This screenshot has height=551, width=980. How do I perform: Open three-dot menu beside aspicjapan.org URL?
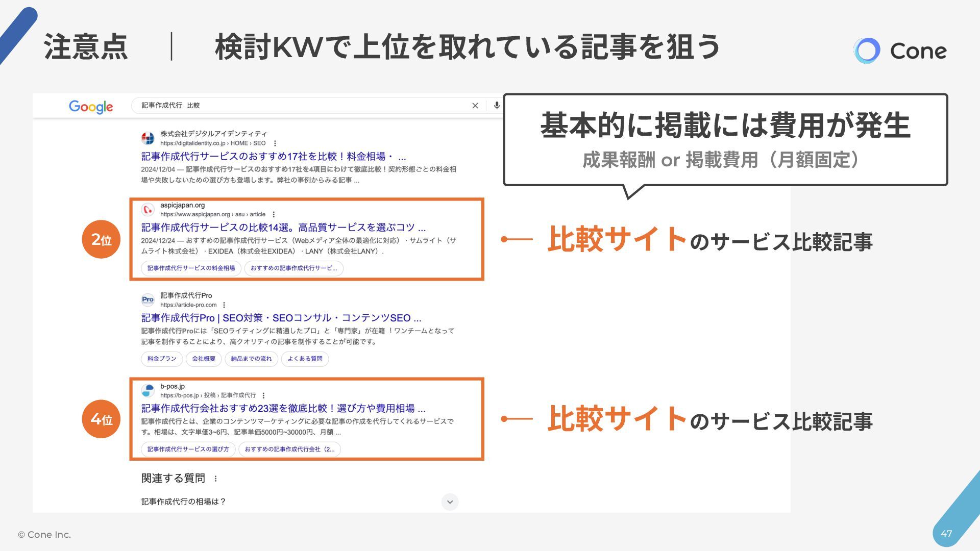(274, 214)
